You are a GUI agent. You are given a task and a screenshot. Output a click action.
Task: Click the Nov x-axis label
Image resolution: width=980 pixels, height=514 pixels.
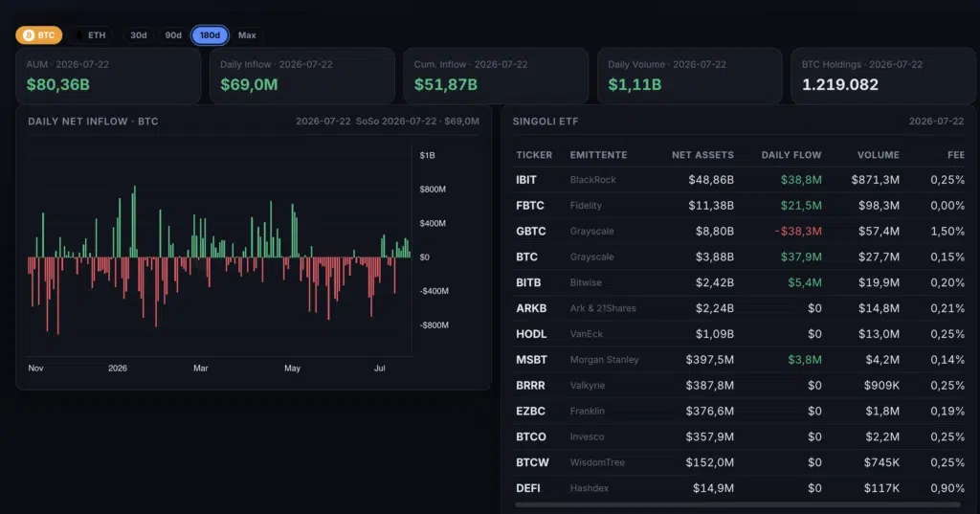[x=35, y=369]
